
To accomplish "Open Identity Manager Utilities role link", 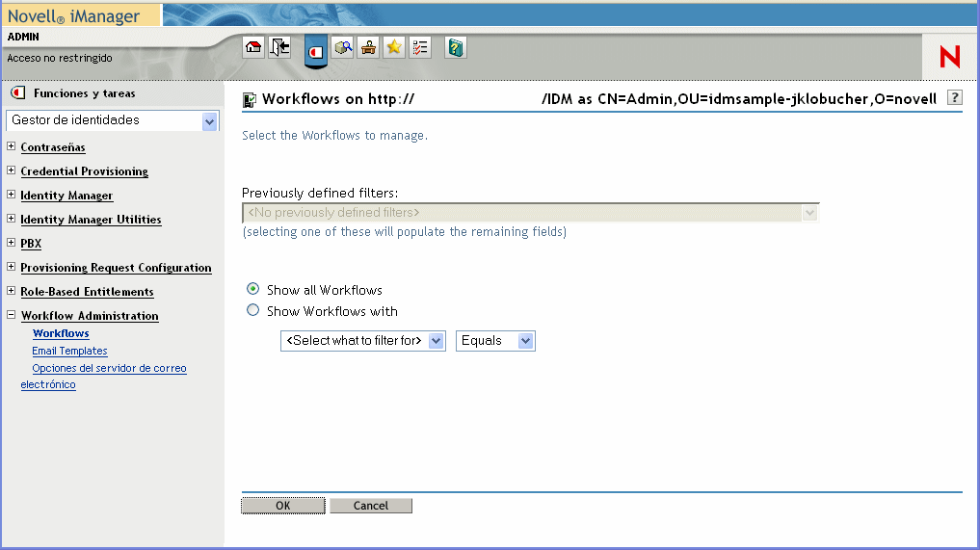I will (x=91, y=220).
